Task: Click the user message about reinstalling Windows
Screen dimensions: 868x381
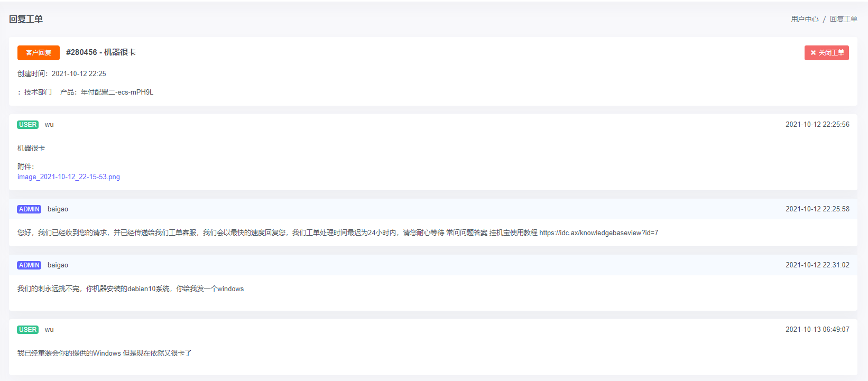Action: pyautogui.click(x=104, y=354)
